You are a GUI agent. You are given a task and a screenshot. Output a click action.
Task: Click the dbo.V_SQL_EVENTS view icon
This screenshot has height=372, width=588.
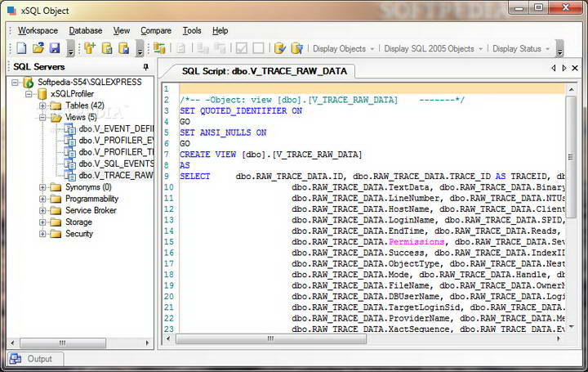click(x=69, y=164)
